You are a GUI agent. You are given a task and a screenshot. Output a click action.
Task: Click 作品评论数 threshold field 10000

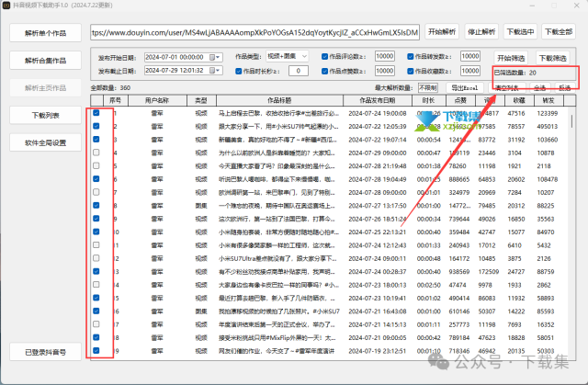[385, 56]
